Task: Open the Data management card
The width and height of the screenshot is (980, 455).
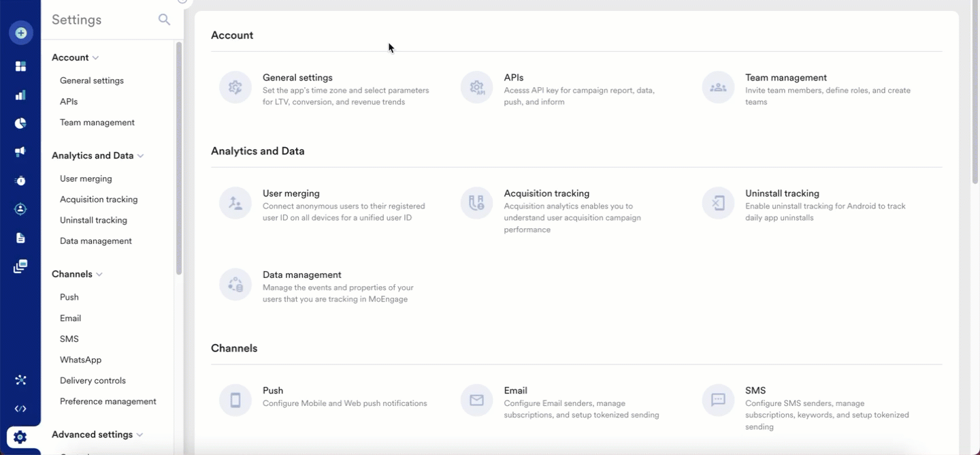Action: (301, 275)
